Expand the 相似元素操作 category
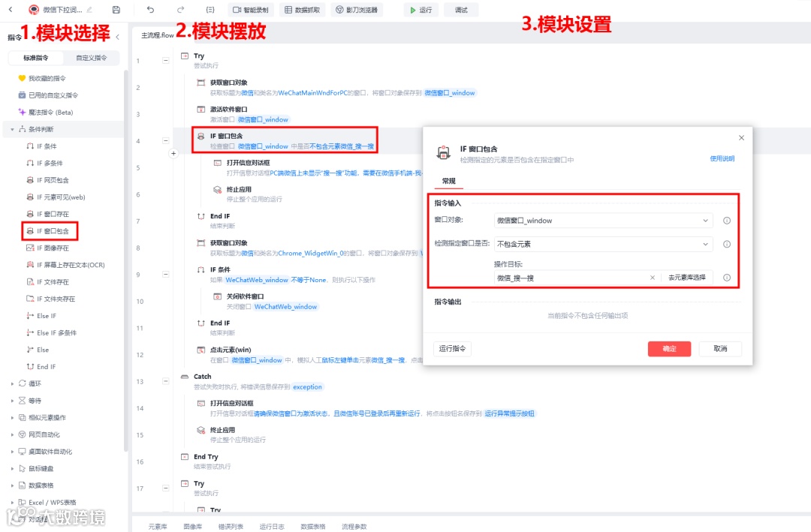Image resolution: width=811 pixels, height=532 pixels. pos(13,418)
